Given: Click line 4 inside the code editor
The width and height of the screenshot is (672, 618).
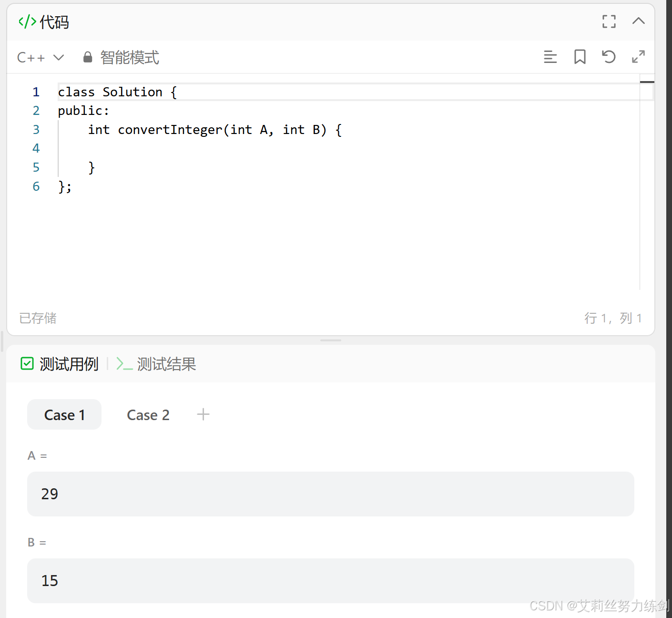Looking at the screenshot, I should pyautogui.click(x=348, y=148).
